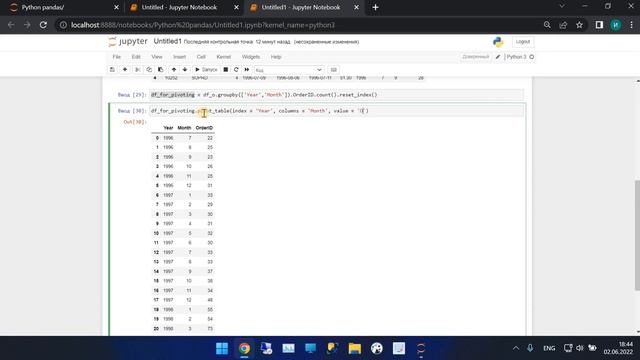
Task: Click into the pivot_table code cell 30
Action: [x=336, y=111]
